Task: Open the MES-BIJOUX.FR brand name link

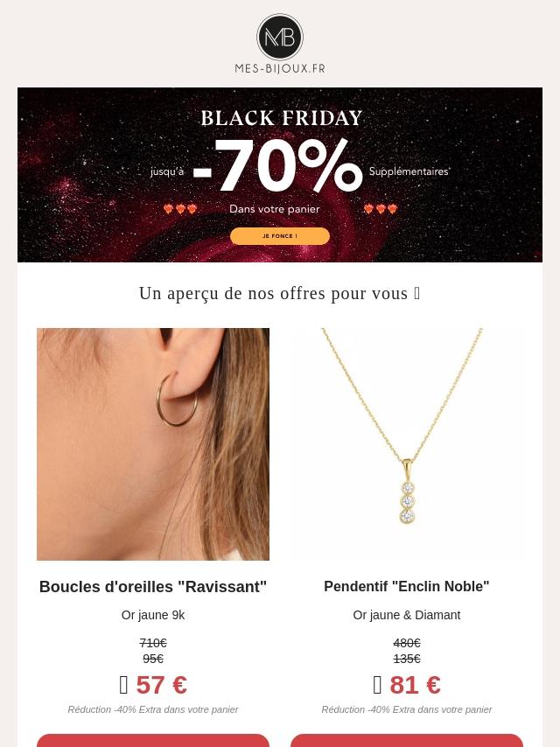Action: [x=280, y=68]
